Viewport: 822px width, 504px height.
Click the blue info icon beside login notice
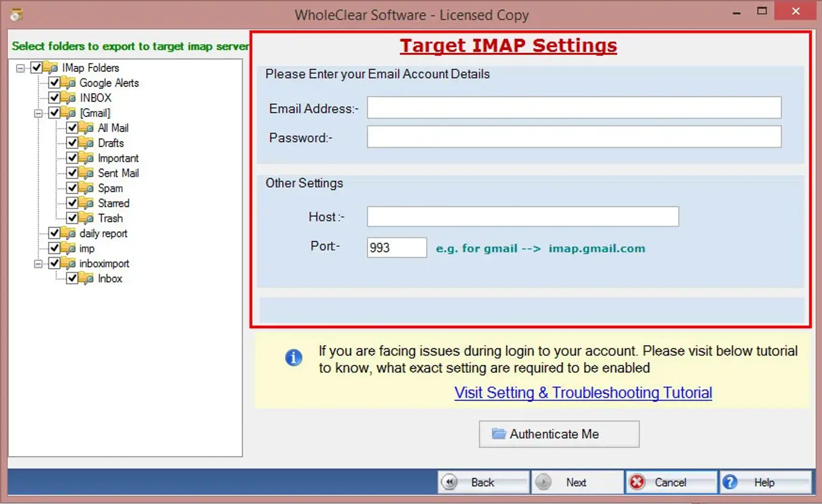293,358
